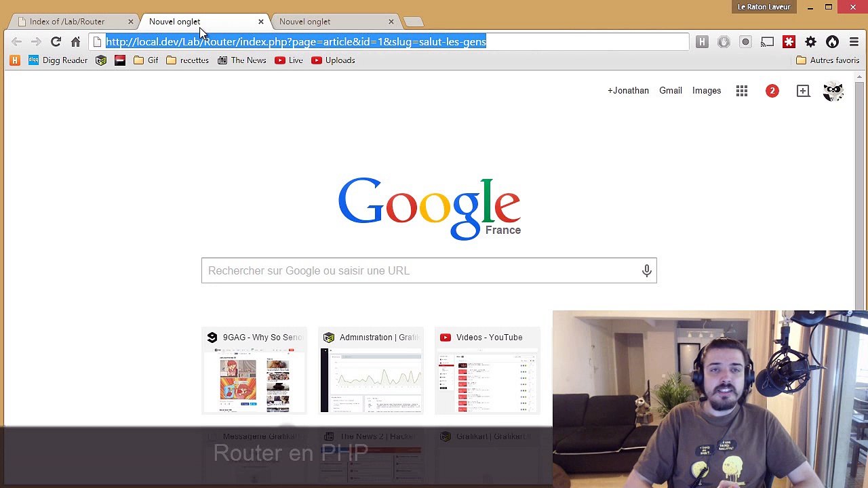Click the browser back arrow
Image resolution: width=868 pixels, height=488 pixels.
pos(17,42)
